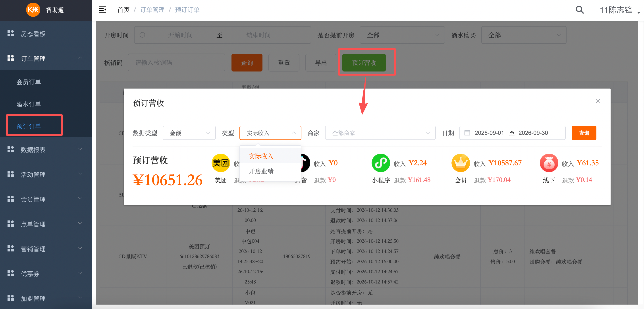The height and width of the screenshot is (309, 644).
Task: Select 实际收入 option in the list
Action: (270, 156)
